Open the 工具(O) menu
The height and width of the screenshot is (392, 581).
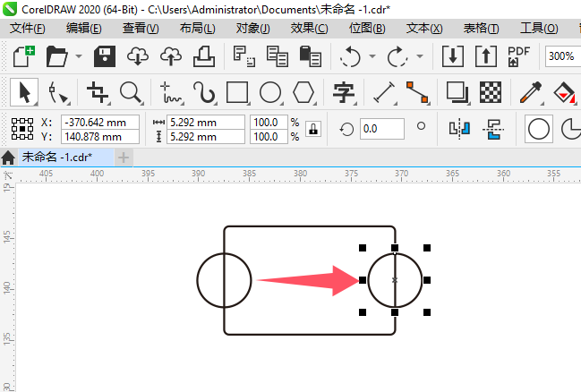coord(539,28)
